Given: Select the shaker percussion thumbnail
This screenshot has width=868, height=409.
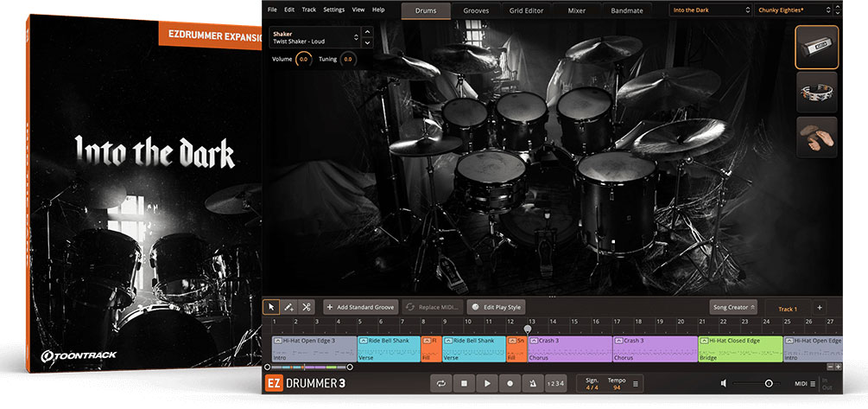Looking at the screenshot, I should (816, 47).
